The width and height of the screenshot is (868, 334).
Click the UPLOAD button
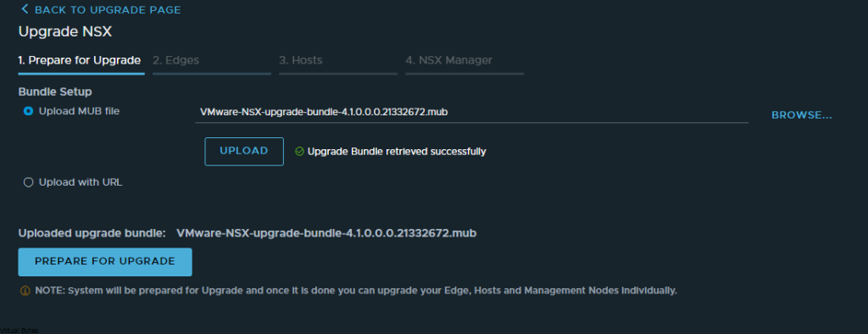pyautogui.click(x=244, y=151)
